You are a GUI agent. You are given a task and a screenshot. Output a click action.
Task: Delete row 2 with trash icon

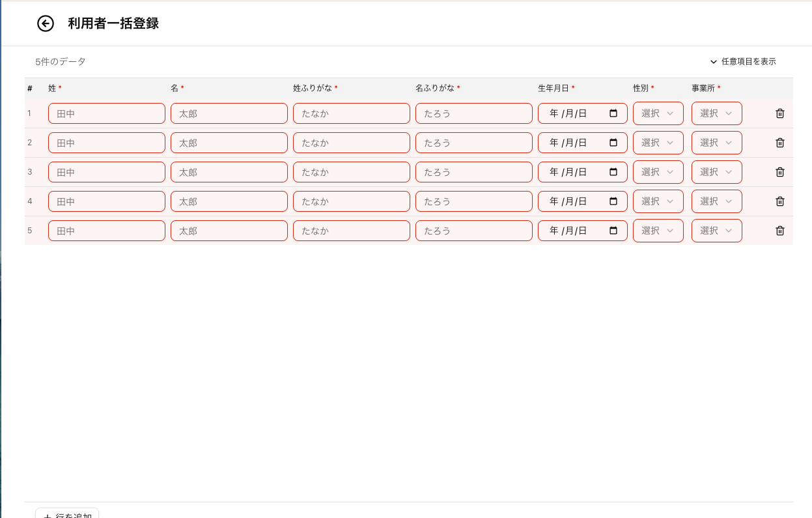(779, 143)
